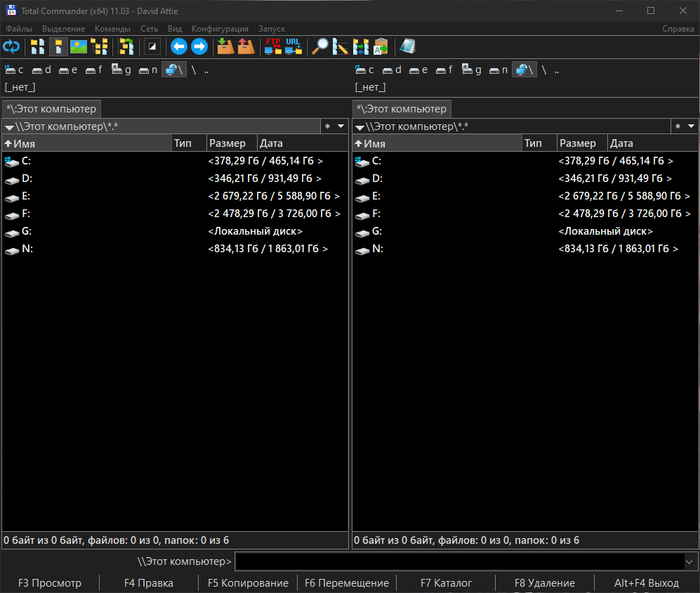Select drive n button in right panel
This screenshot has height=593, width=700.
(x=498, y=70)
